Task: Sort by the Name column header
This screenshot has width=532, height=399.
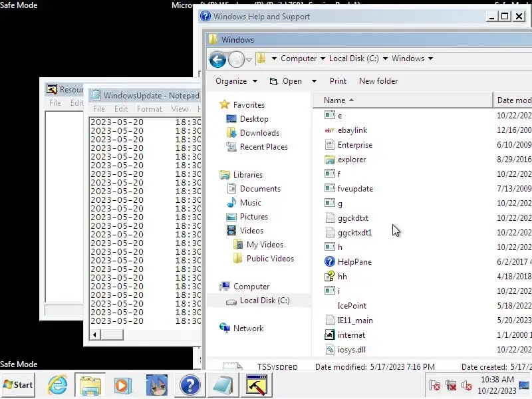Action: point(402,100)
